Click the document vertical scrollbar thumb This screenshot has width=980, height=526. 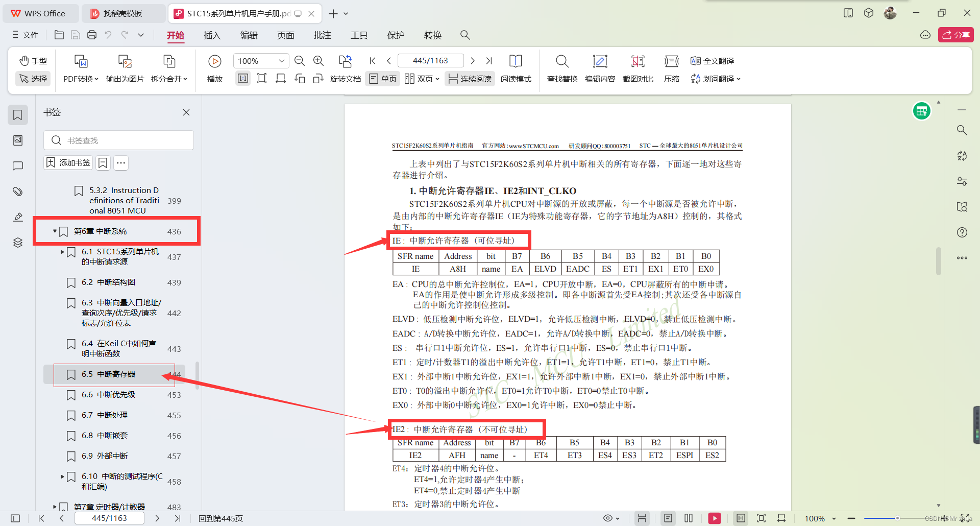[x=938, y=261]
